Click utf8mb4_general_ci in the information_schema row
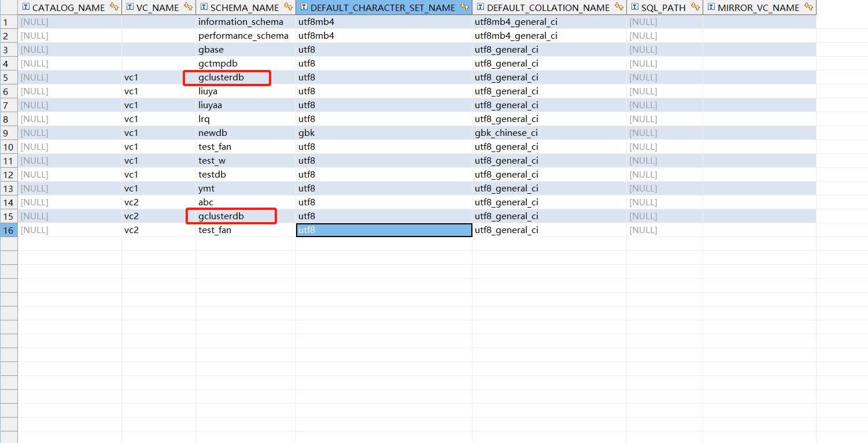 click(x=549, y=22)
